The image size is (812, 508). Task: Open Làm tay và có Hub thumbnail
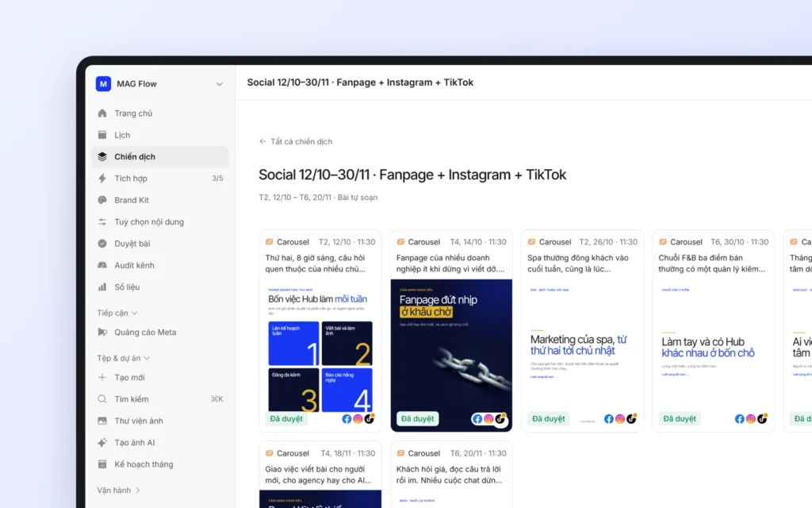(713, 355)
